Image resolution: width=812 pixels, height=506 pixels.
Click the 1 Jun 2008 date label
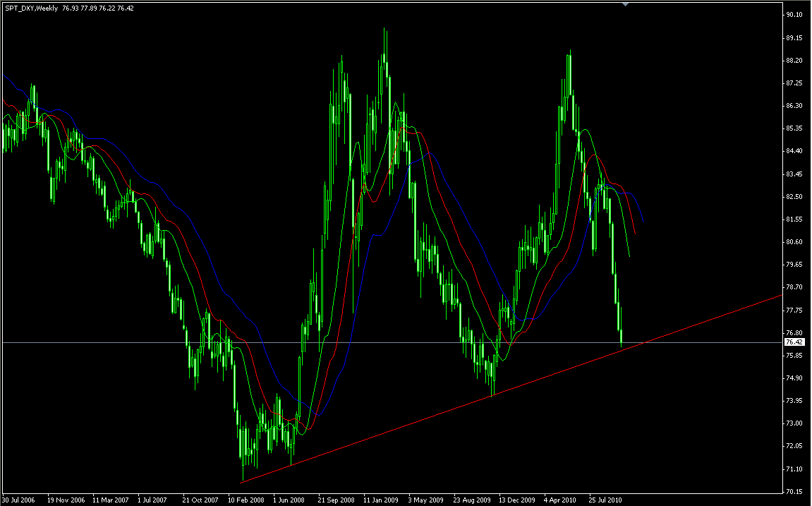[x=289, y=500]
